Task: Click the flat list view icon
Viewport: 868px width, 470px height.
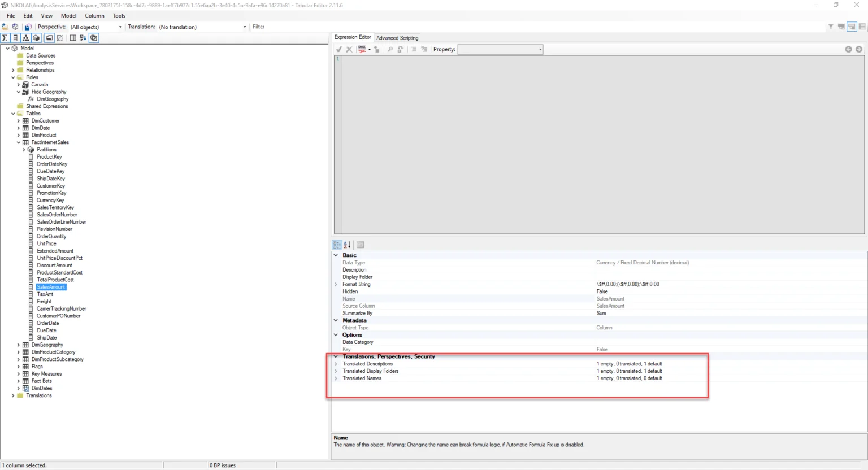Action: 862,27
